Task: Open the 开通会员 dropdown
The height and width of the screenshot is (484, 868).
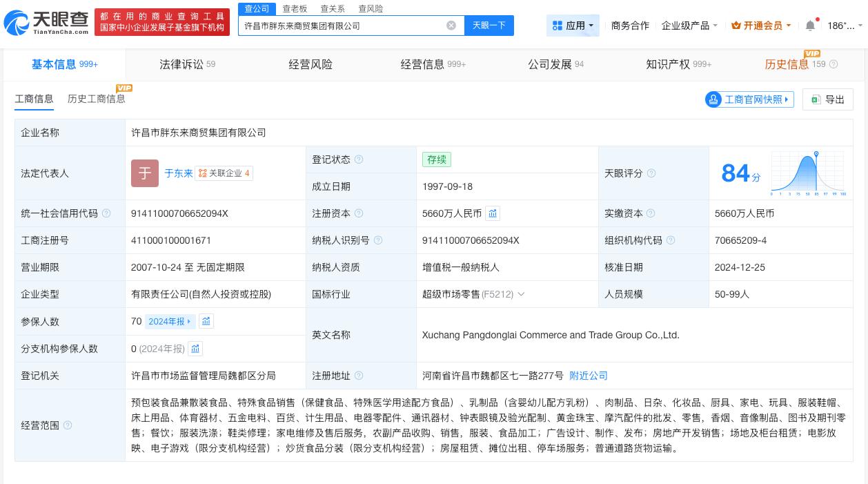Action: point(760,26)
